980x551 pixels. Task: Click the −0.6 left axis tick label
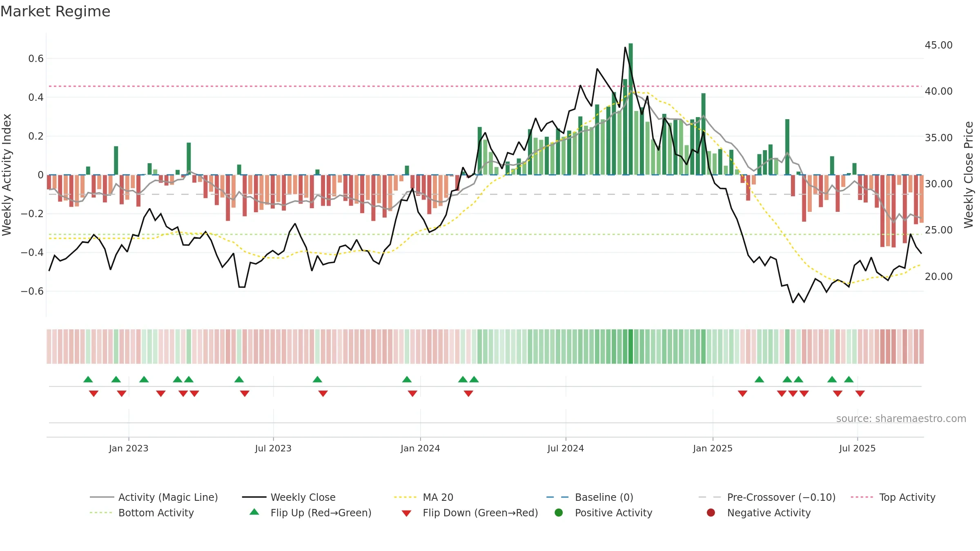(x=32, y=291)
